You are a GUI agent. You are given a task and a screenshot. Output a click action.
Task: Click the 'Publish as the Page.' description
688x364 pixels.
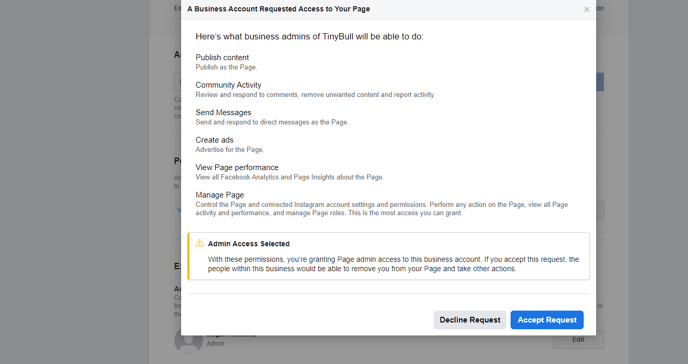(226, 67)
